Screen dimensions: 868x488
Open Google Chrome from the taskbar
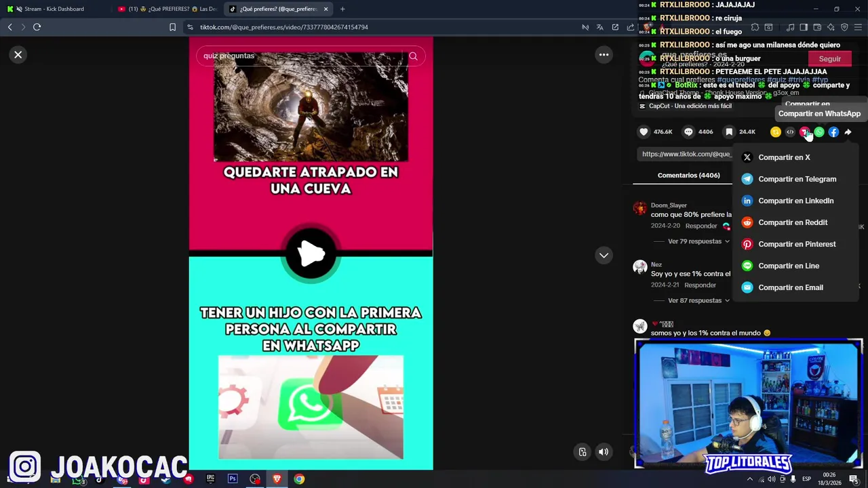click(299, 479)
